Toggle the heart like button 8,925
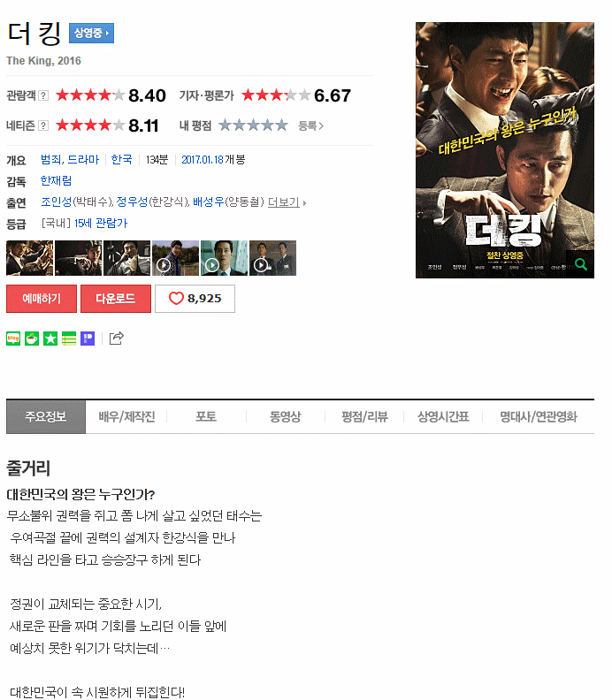This screenshot has height=700, width=612. point(195,299)
